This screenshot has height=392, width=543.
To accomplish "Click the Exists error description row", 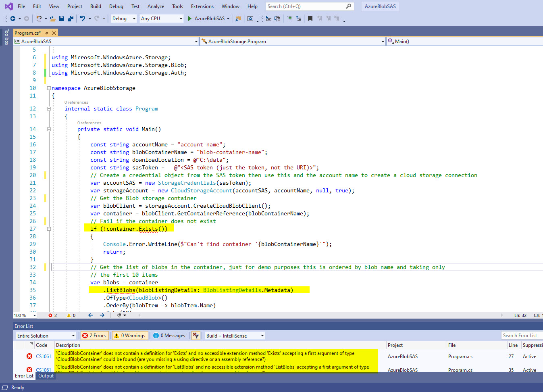I will point(216,356).
